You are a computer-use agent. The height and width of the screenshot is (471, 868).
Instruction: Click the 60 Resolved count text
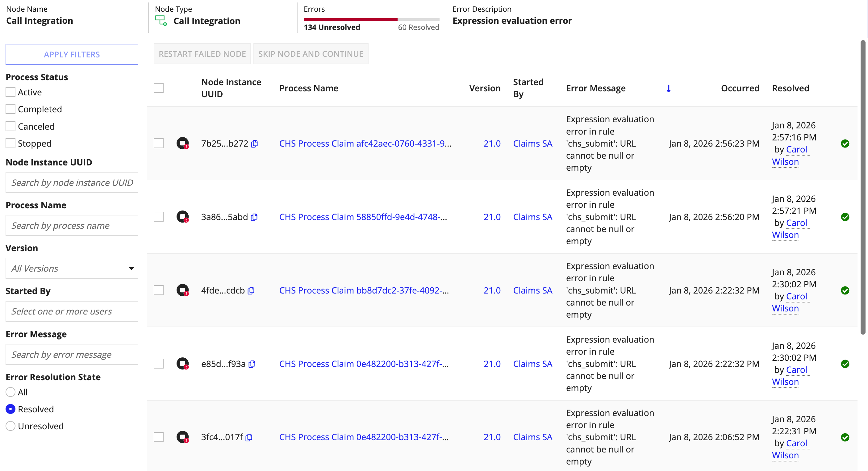419,27
